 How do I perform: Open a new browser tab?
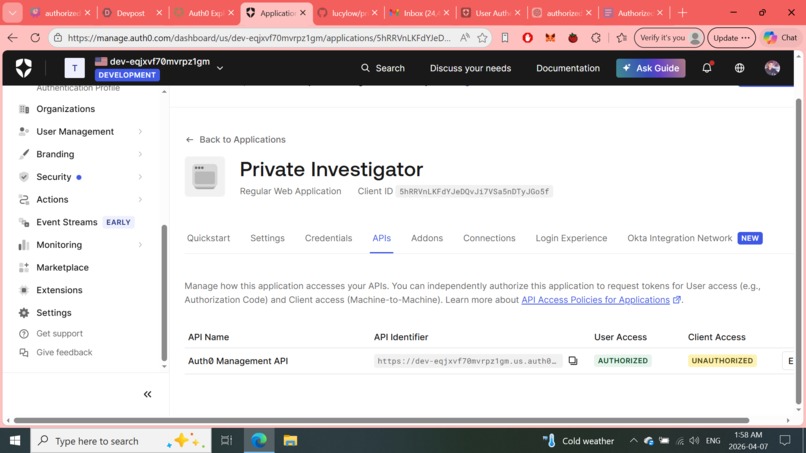[x=683, y=13]
